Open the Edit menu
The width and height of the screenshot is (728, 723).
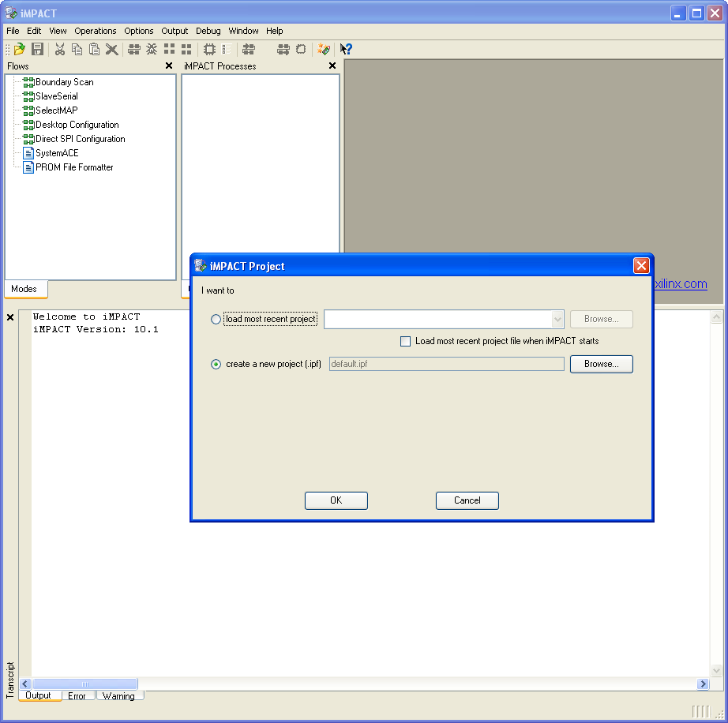pos(34,31)
